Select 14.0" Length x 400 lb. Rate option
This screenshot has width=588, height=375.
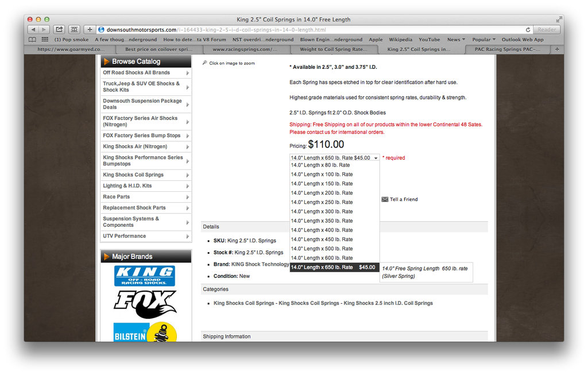point(335,230)
